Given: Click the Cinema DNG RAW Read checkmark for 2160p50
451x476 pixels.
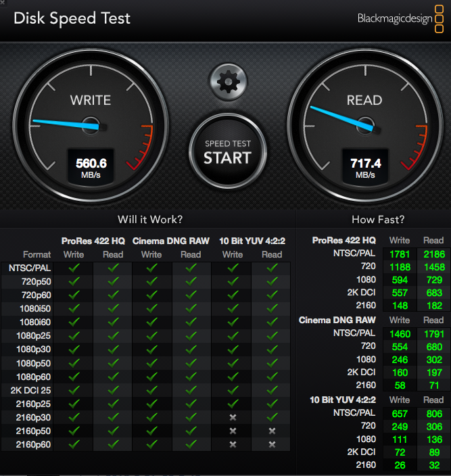Looking at the screenshot, I should pyautogui.click(x=191, y=431).
